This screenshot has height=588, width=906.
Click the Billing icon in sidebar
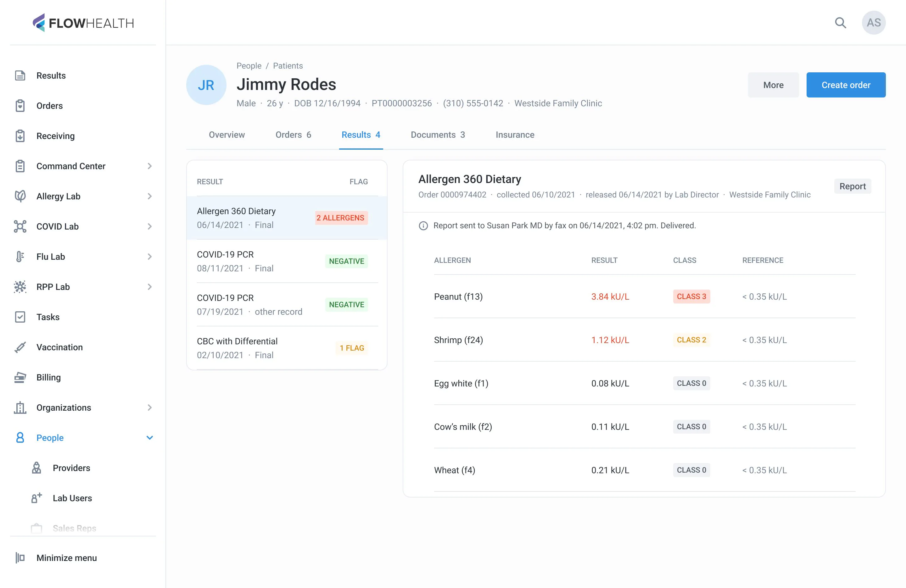click(20, 377)
